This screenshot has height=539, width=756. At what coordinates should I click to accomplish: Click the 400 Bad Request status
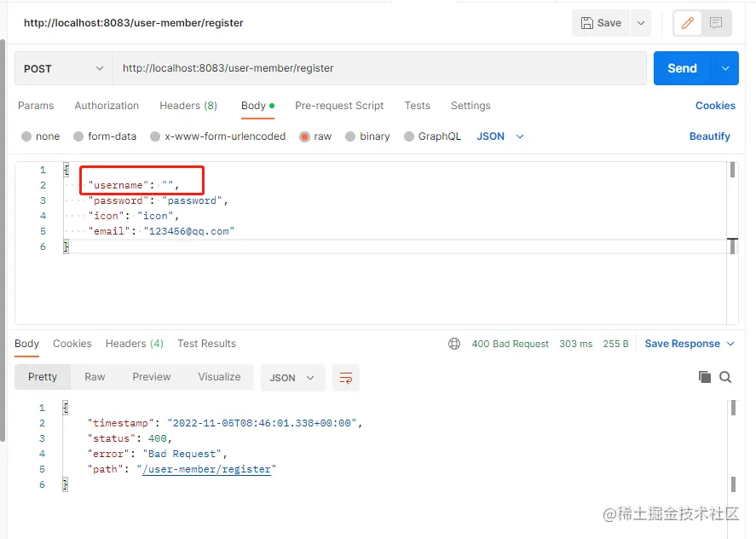pos(510,344)
